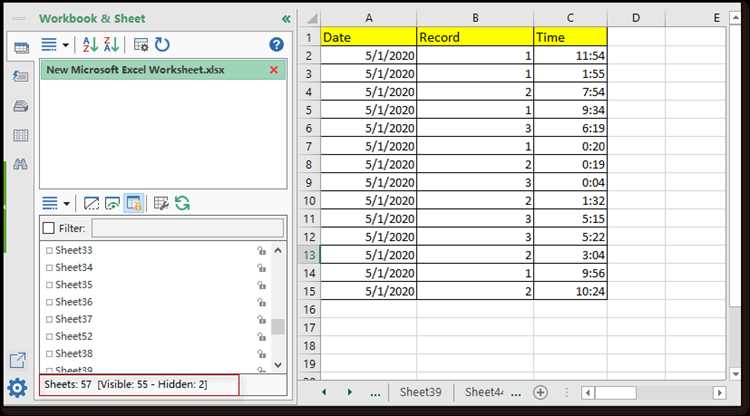Go to next sheet tab with right arrow

click(x=350, y=392)
